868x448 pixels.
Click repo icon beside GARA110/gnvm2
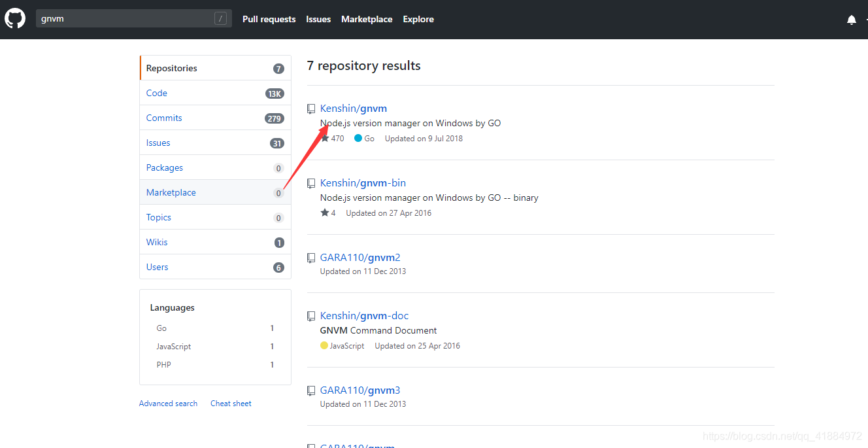[x=311, y=258]
